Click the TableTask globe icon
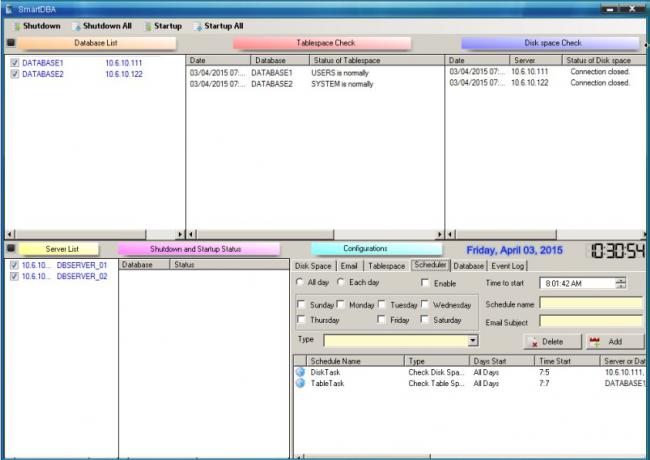The image size is (650, 460). 301,383
